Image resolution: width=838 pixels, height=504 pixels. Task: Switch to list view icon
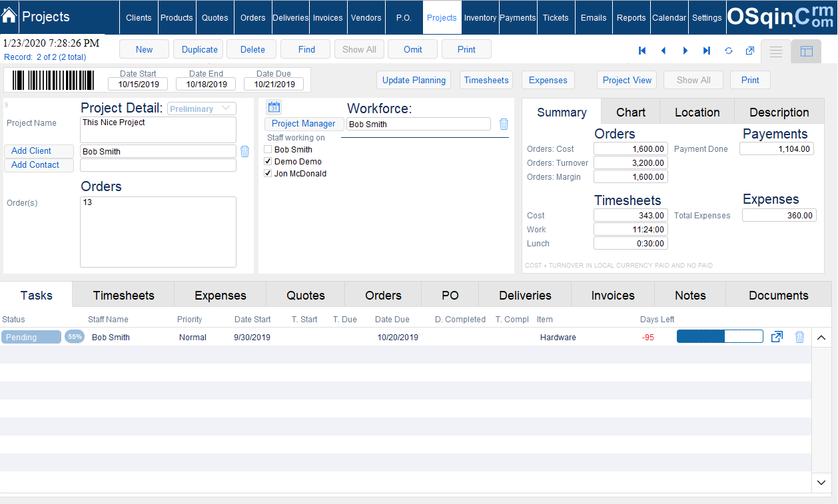776,51
